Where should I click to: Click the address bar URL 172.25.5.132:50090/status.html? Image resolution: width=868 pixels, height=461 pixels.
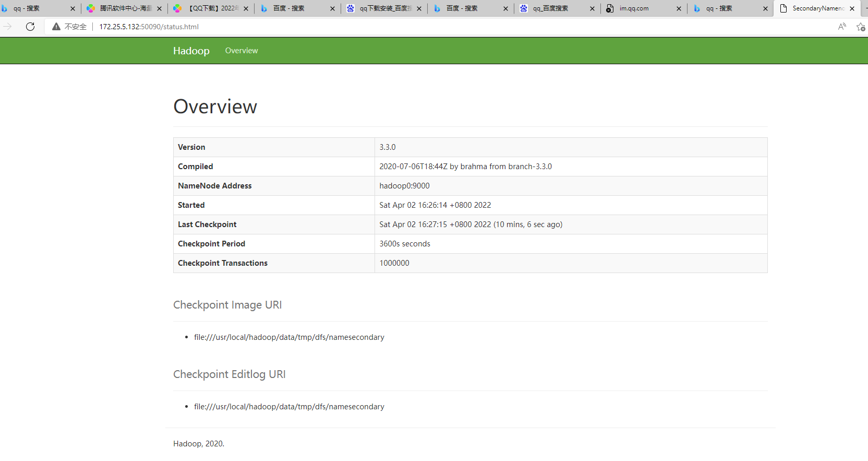click(x=149, y=27)
